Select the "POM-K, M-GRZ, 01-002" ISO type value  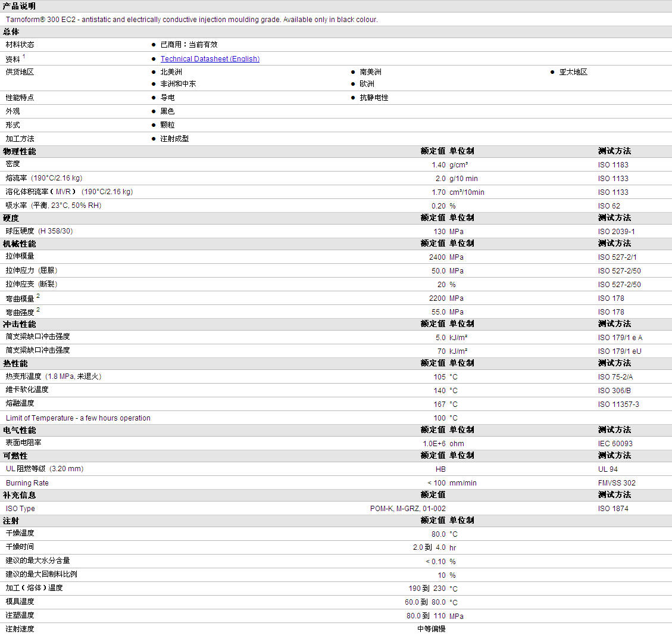coord(408,509)
